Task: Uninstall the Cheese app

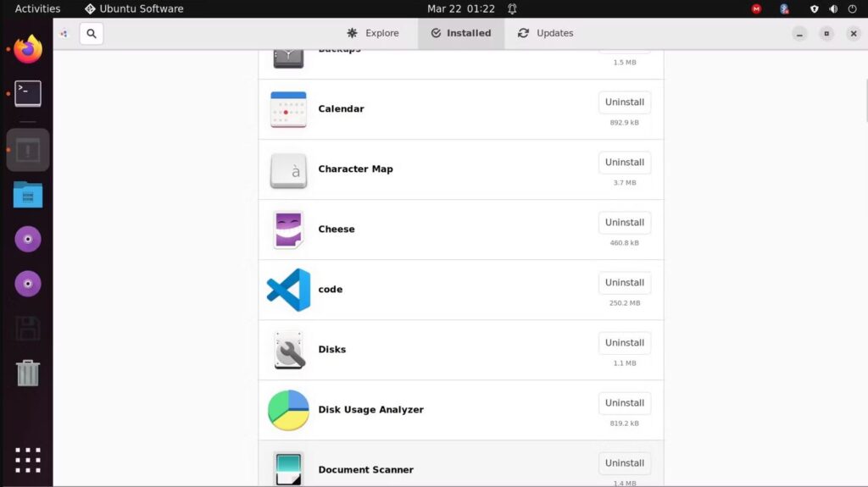Action: tap(625, 223)
